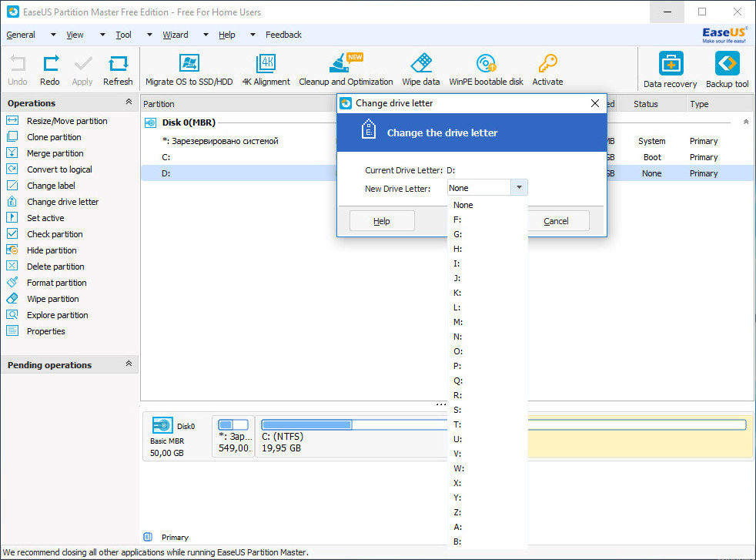The width and height of the screenshot is (756, 560).
Task: Open Explore partition
Action: click(x=58, y=315)
